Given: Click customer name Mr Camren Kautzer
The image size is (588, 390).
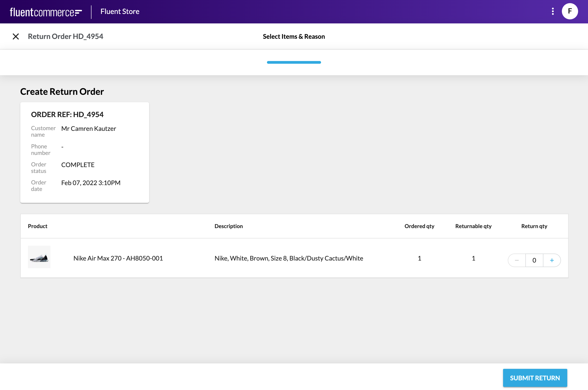Looking at the screenshot, I should point(89,129).
